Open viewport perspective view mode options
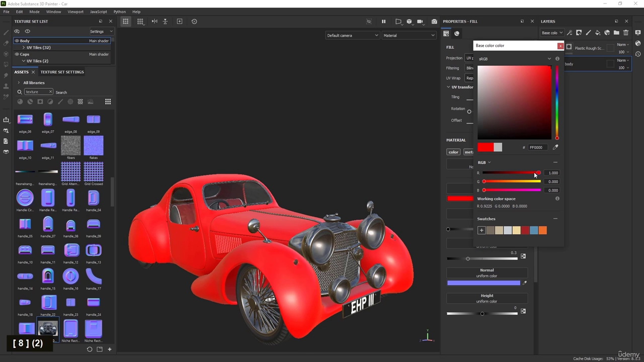 tap(398, 22)
